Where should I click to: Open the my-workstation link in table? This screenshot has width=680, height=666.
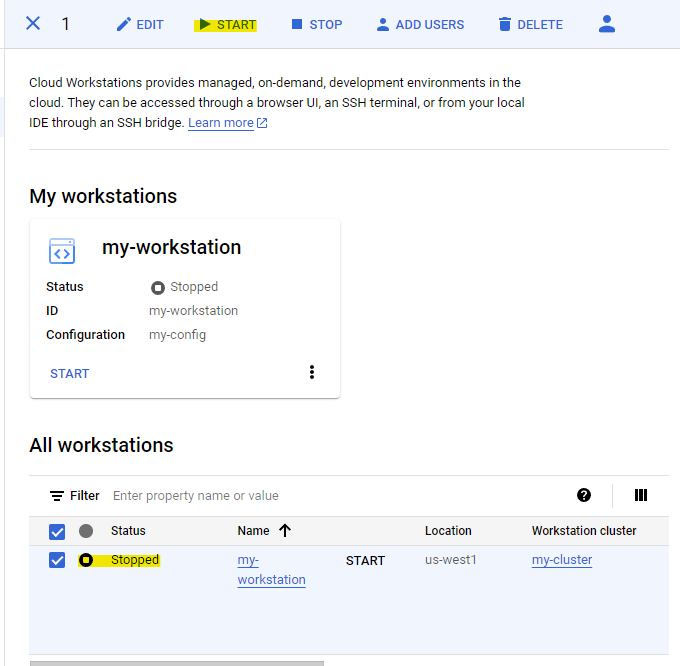[271, 570]
